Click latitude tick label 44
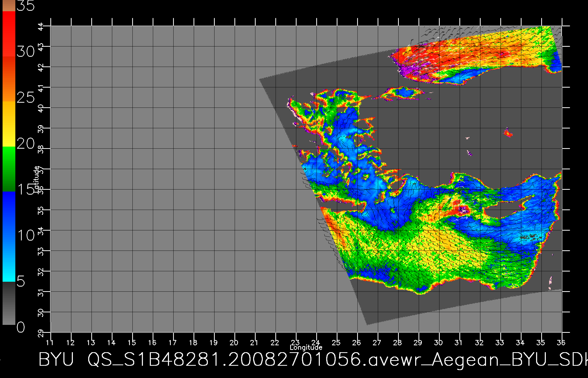The width and height of the screenshot is (588, 378). click(x=41, y=27)
